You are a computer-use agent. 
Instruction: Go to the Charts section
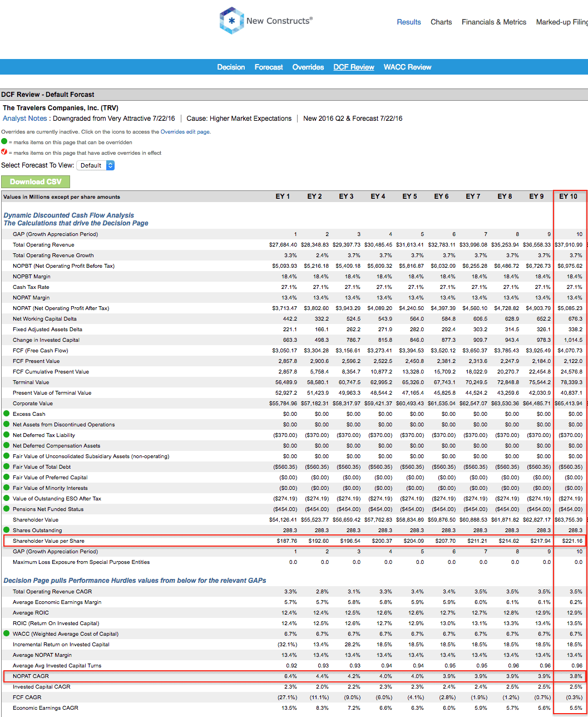[x=441, y=22]
